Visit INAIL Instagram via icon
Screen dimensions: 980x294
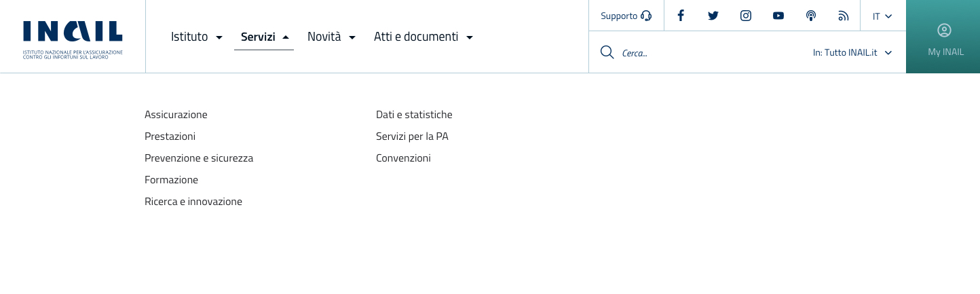746,16
